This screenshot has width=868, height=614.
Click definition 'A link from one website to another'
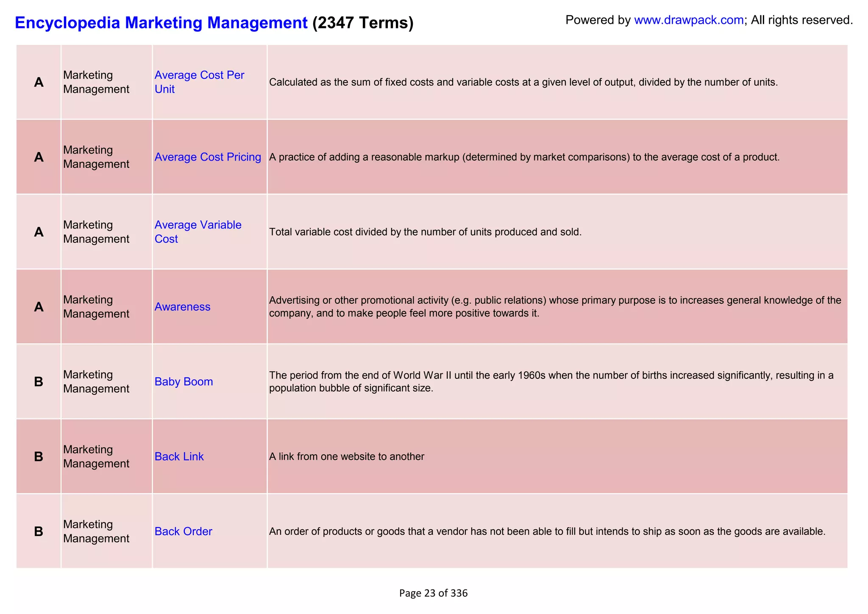click(x=347, y=456)
